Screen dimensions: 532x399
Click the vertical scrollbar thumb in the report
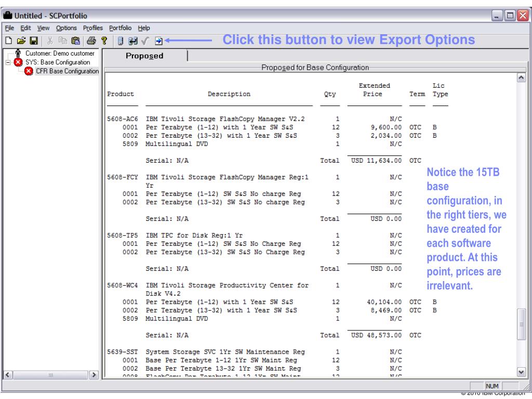pos(521,324)
